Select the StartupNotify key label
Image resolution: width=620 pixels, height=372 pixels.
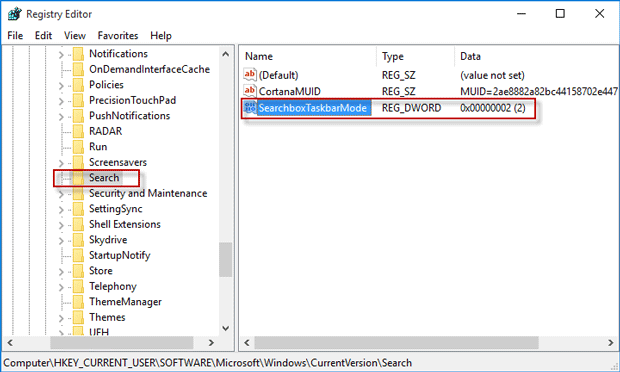pyautogui.click(x=119, y=255)
